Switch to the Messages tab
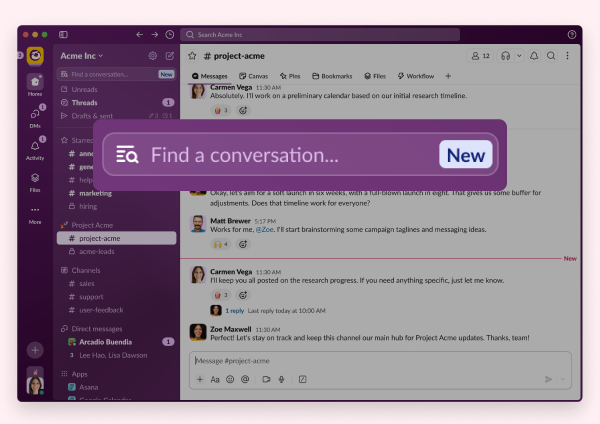 click(210, 76)
